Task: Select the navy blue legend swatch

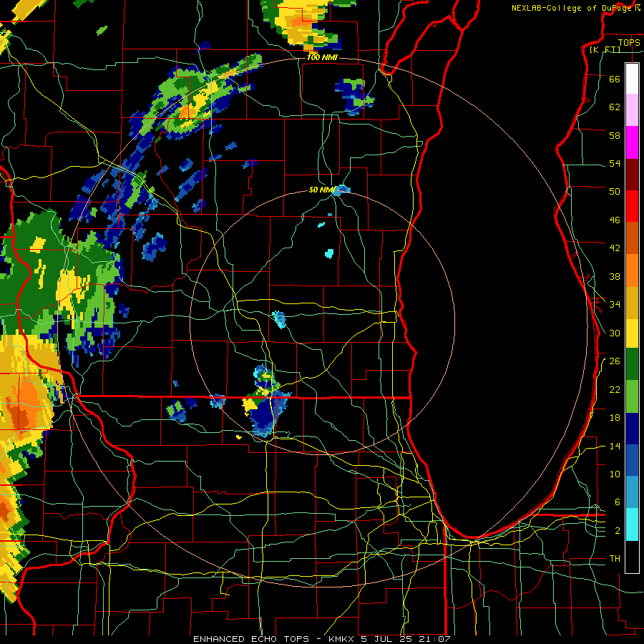Action: [632, 429]
